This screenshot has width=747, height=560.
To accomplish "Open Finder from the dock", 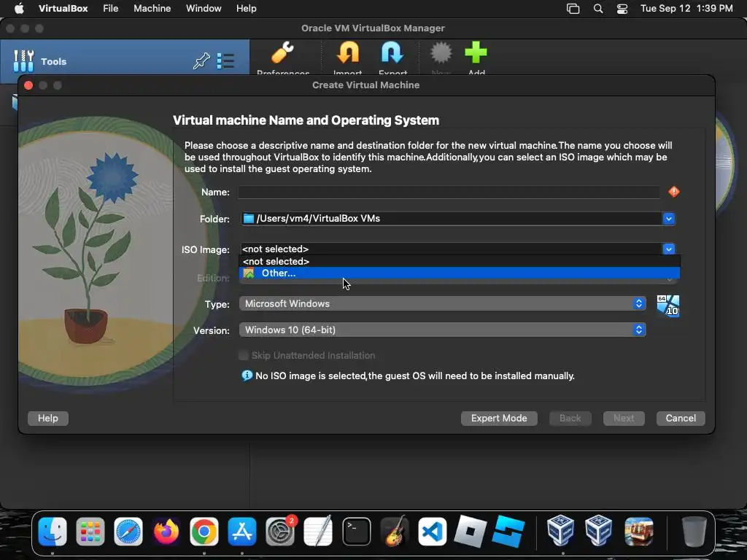I will pyautogui.click(x=53, y=532).
